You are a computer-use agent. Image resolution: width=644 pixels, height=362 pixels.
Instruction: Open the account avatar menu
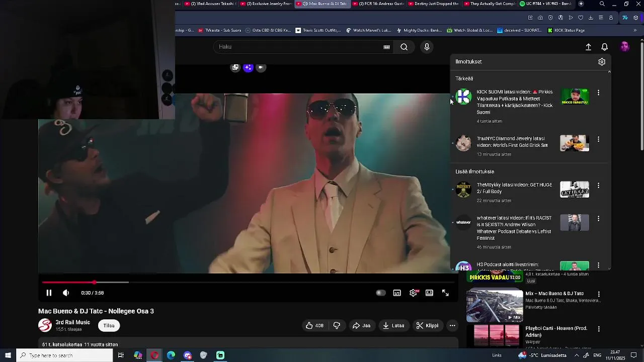pyautogui.click(x=625, y=47)
